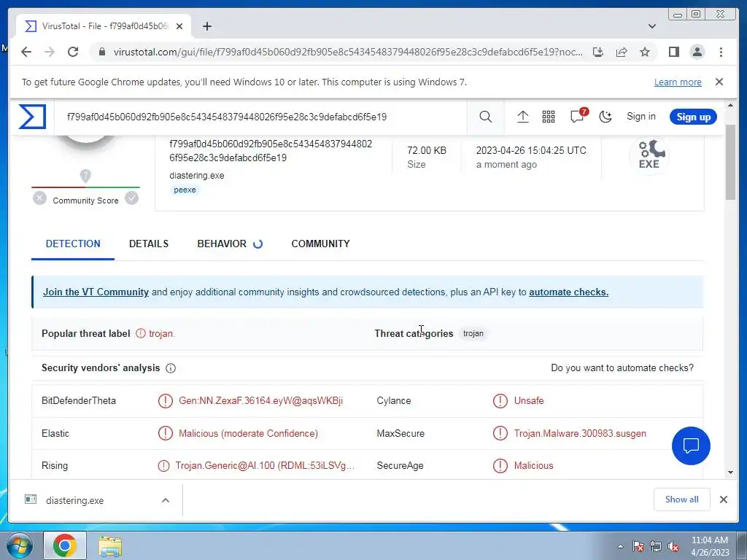Click the site lock padlock icon
The width and height of the screenshot is (747, 560).
pos(101,52)
